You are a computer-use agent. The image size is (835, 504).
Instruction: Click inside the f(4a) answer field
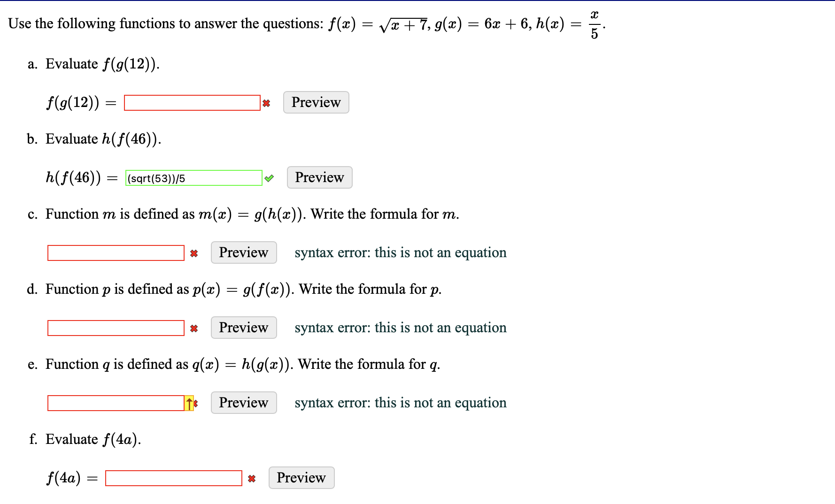tap(174, 478)
